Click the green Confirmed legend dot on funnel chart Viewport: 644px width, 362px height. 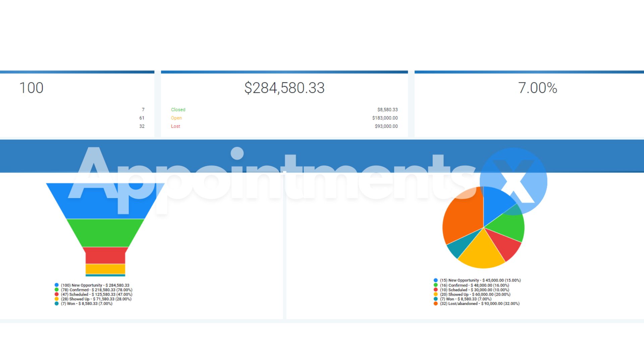pos(56,289)
